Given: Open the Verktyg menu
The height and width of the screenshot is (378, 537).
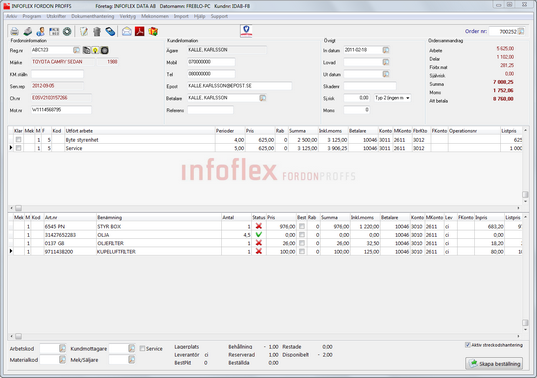Looking at the screenshot, I should (128, 16).
